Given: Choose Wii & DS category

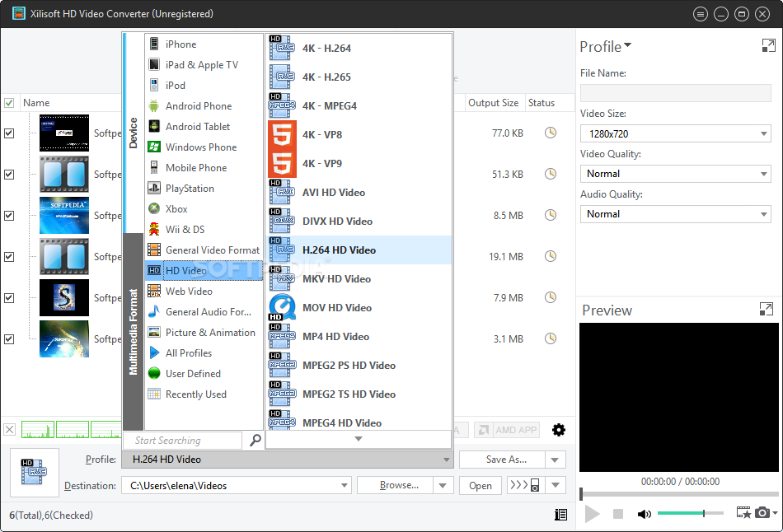Looking at the screenshot, I should 204,230.
